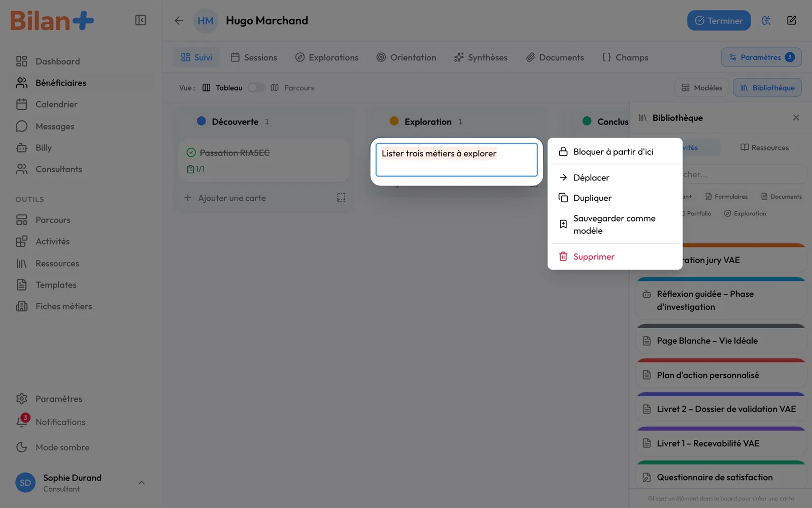812x508 pixels.
Task: Open the Ressources tab in Bibliothèque
Action: click(x=764, y=148)
